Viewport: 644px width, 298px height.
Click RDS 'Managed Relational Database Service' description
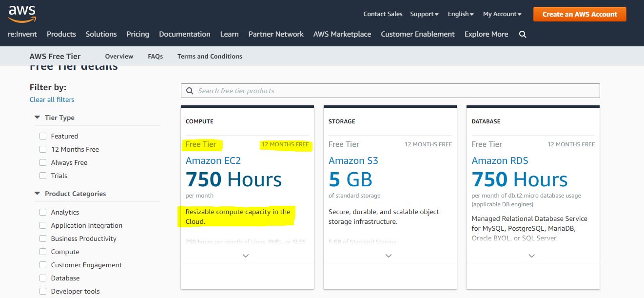tap(529, 228)
